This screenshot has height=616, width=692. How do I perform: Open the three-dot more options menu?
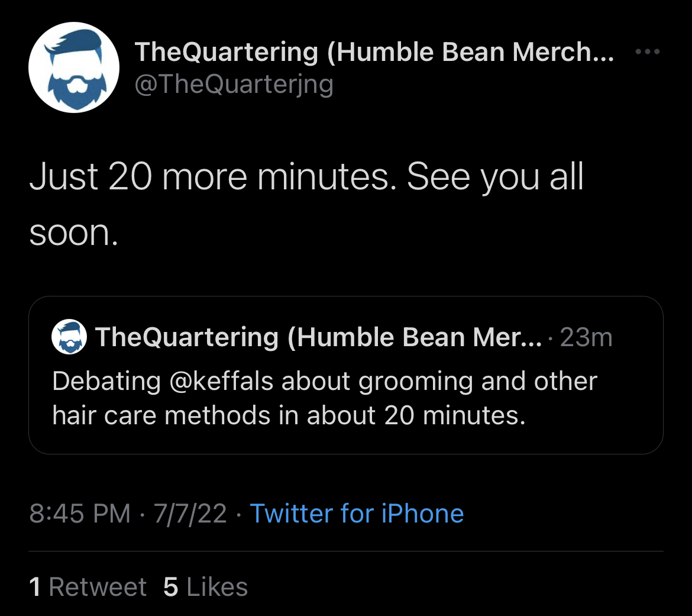point(647,51)
